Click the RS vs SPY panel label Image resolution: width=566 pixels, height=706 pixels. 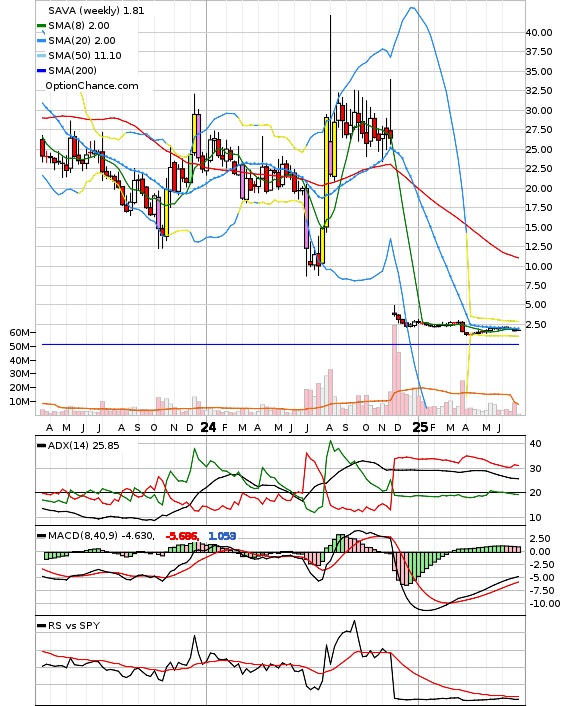(74, 625)
